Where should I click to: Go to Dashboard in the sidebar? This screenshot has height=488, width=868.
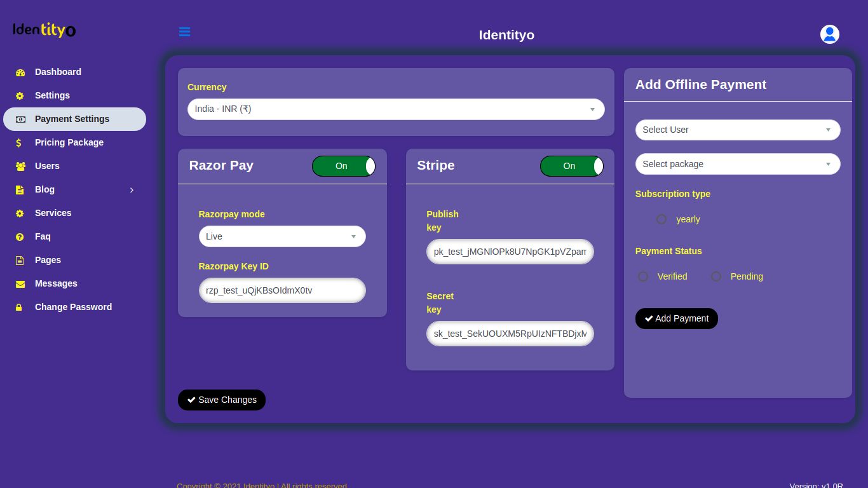click(75, 72)
